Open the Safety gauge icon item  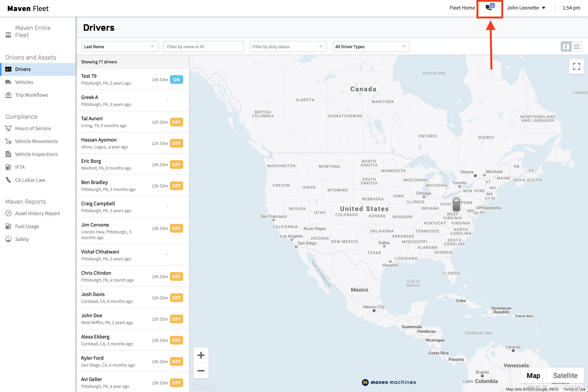(x=8, y=239)
